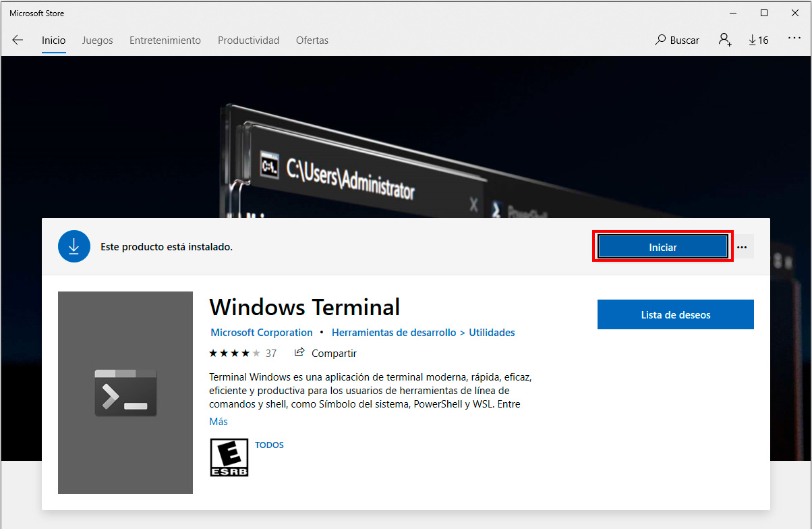Click the Compartir share link
This screenshot has height=529, width=812.
point(326,353)
